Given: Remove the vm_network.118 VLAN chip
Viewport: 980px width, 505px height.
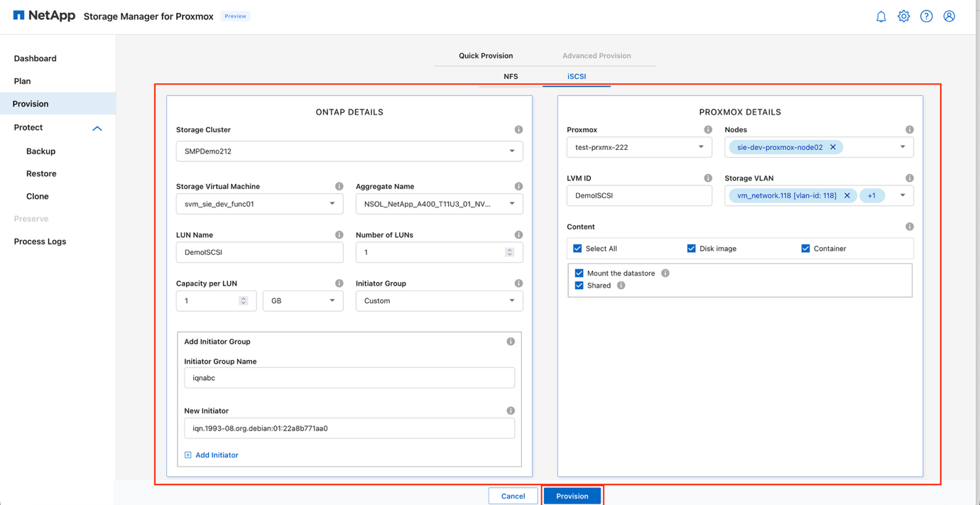Looking at the screenshot, I should tap(846, 195).
